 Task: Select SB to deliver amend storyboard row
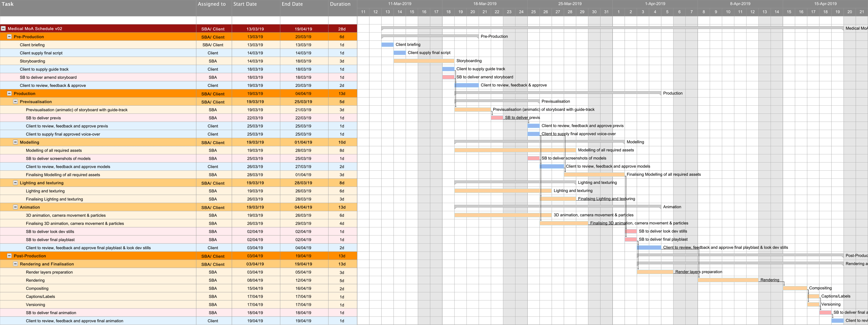(x=179, y=77)
